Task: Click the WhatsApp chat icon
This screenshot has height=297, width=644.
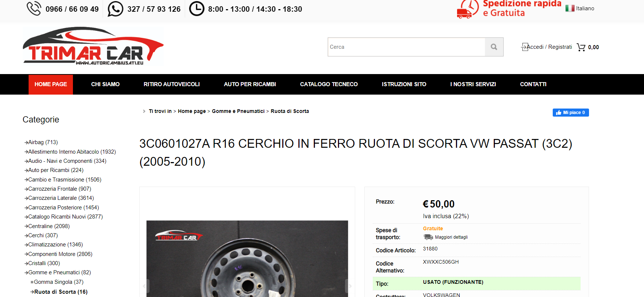Action: [115, 9]
